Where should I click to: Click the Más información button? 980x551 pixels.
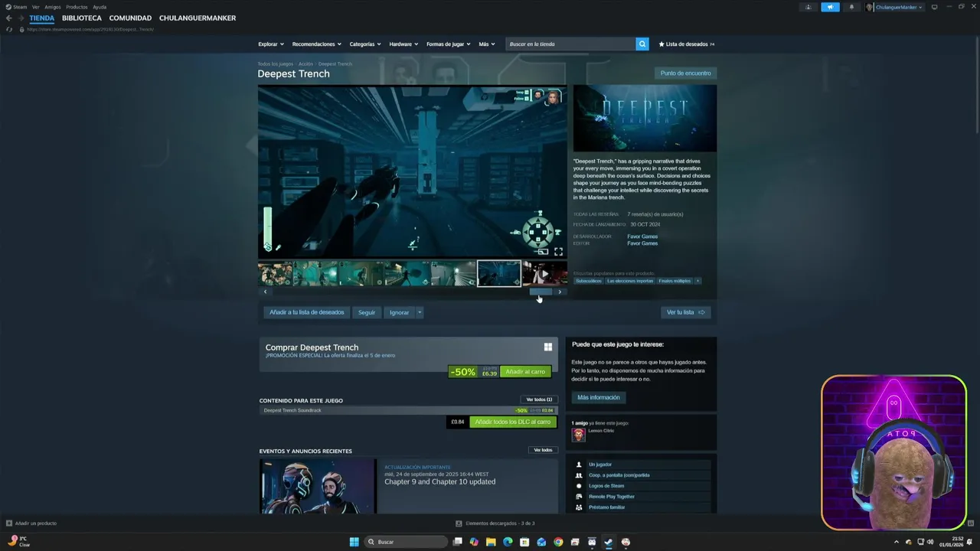point(599,397)
